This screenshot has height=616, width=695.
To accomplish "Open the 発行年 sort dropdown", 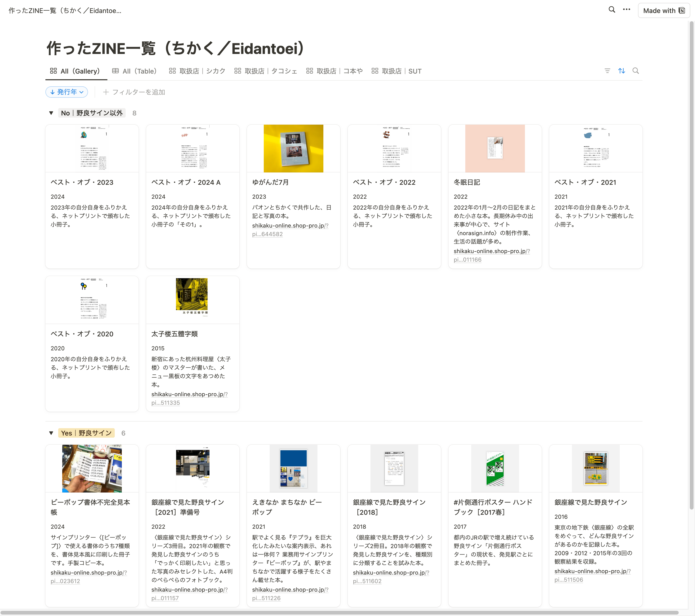I will coord(67,92).
